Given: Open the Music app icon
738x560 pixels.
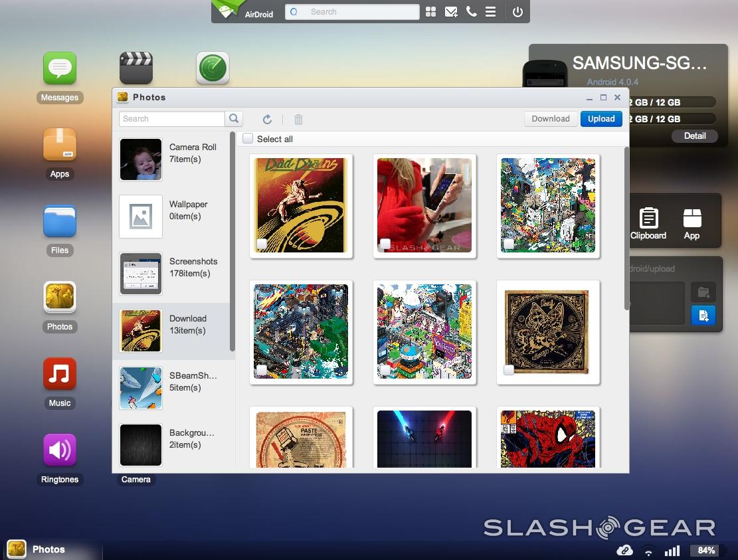Looking at the screenshot, I should [60, 375].
